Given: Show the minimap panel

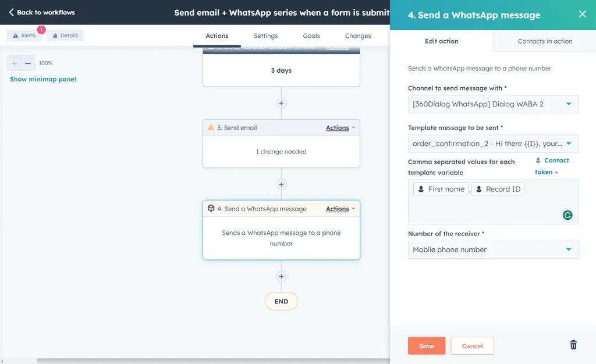Looking at the screenshot, I should pyautogui.click(x=43, y=79).
